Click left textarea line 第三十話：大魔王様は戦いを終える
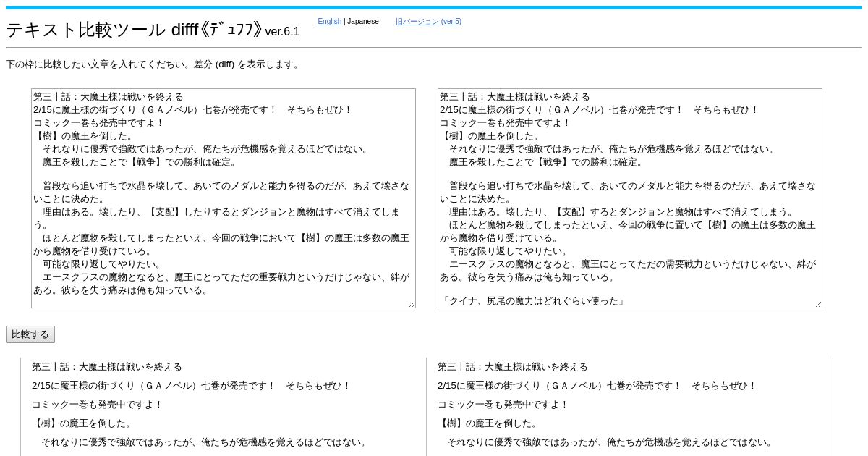 tap(109, 97)
